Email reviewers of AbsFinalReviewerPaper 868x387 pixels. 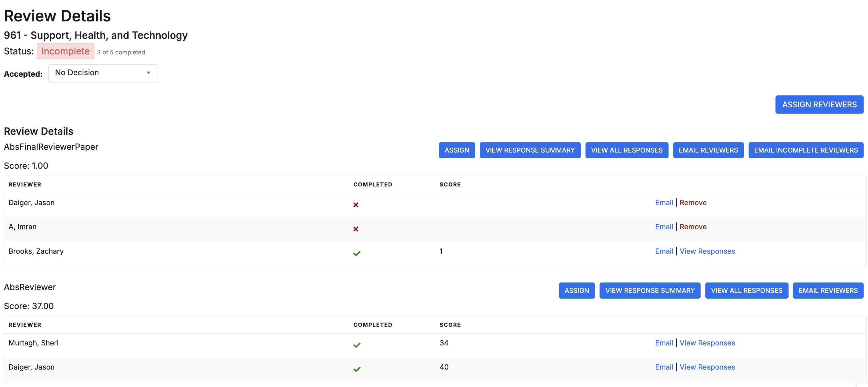pos(708,150)
